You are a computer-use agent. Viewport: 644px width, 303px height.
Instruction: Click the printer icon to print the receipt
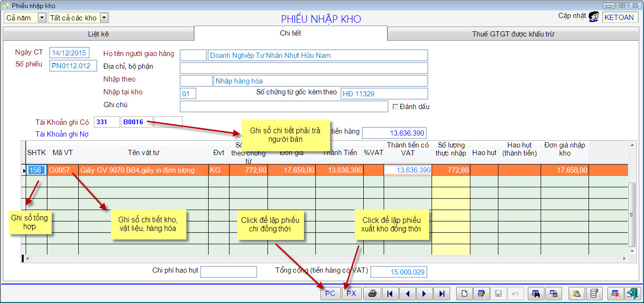coord(373,294)
